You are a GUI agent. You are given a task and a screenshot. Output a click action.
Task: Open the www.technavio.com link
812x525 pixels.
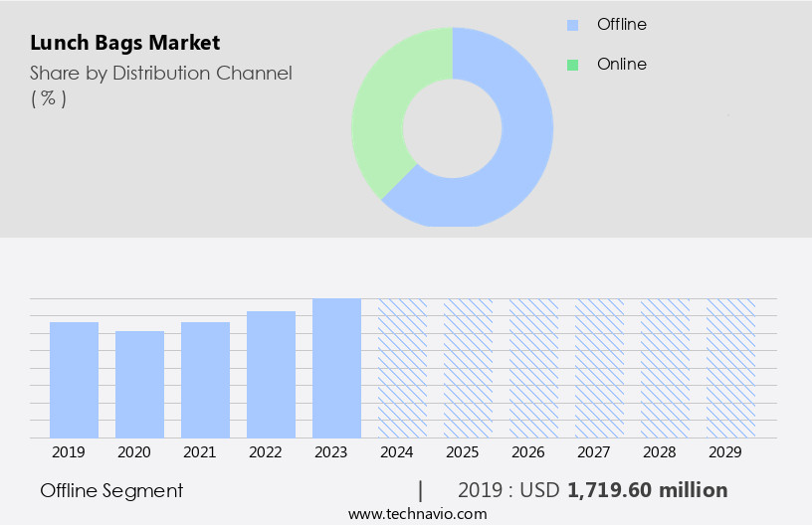[418, 513]
